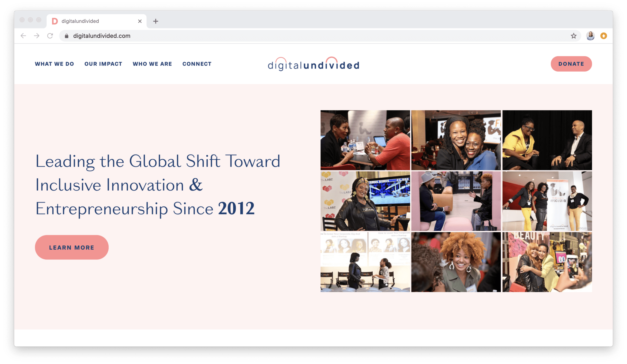Open the CONNECT navigation menu
Screen dimensions: 627x364
[197, 64]
